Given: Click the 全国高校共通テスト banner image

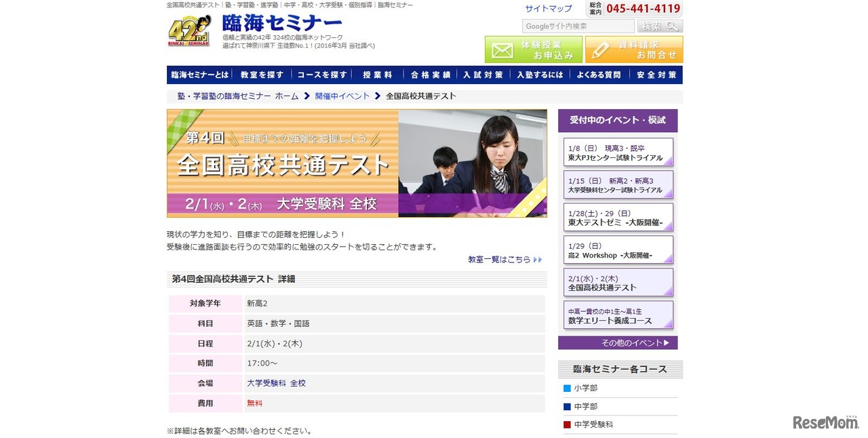Looking at the screenshot, I should coord(357,163).
